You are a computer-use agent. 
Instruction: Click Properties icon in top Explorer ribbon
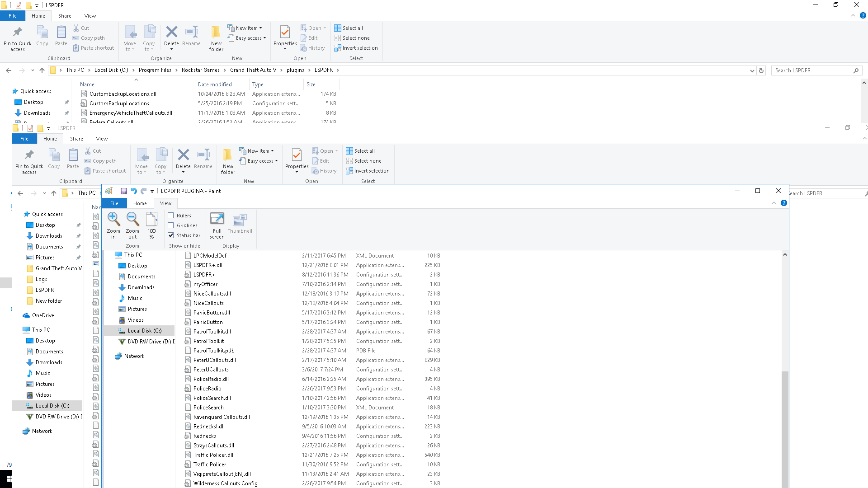click(x=285, y=33)
